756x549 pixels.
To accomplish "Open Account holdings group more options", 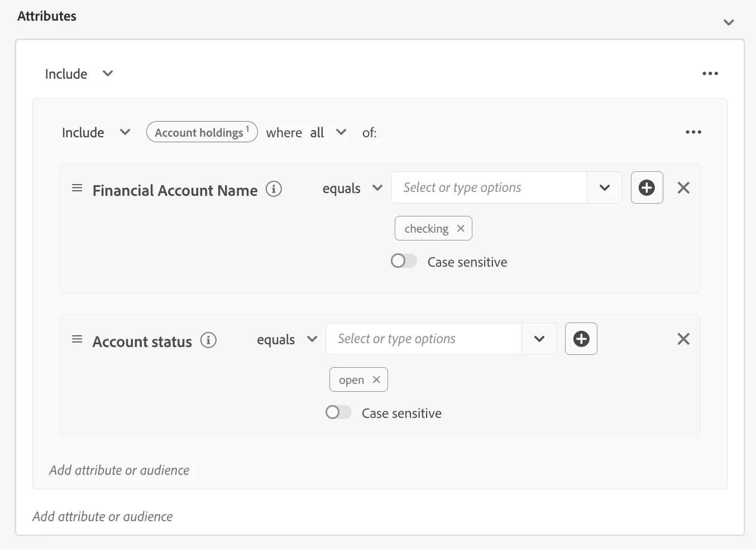I will tap(693, 132).
